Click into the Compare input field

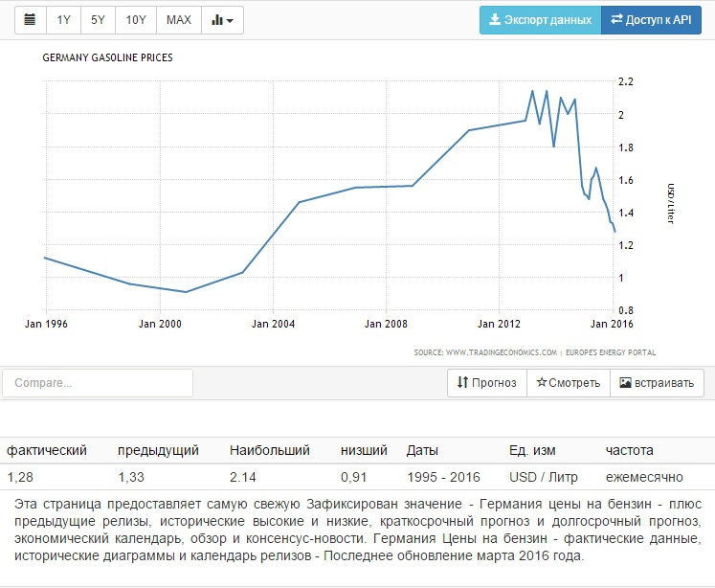[x=98, y=383]
